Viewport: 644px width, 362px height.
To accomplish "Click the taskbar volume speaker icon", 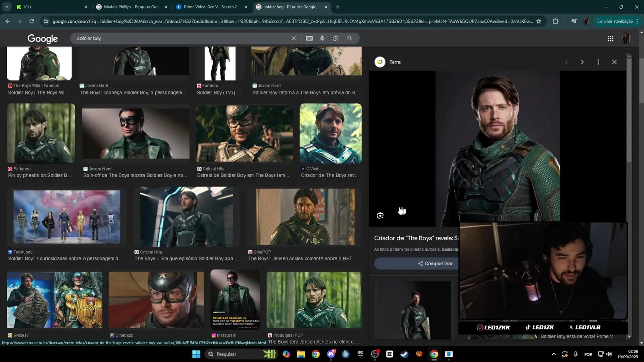I will 609,354.
